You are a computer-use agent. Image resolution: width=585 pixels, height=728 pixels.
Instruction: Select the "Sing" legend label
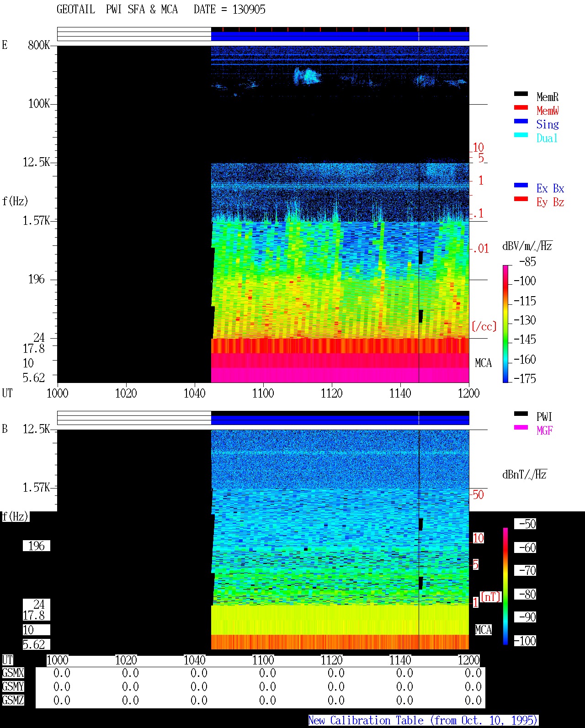tap(548, 124)
